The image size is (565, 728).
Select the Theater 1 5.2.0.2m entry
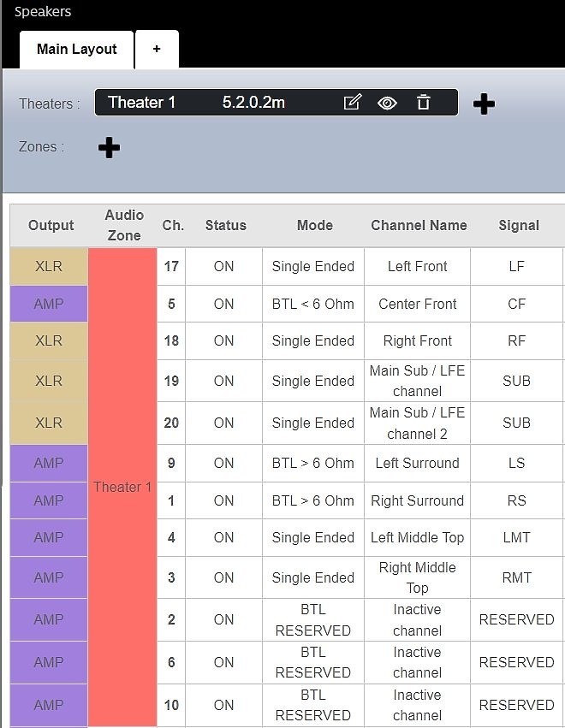coord(197,103)
